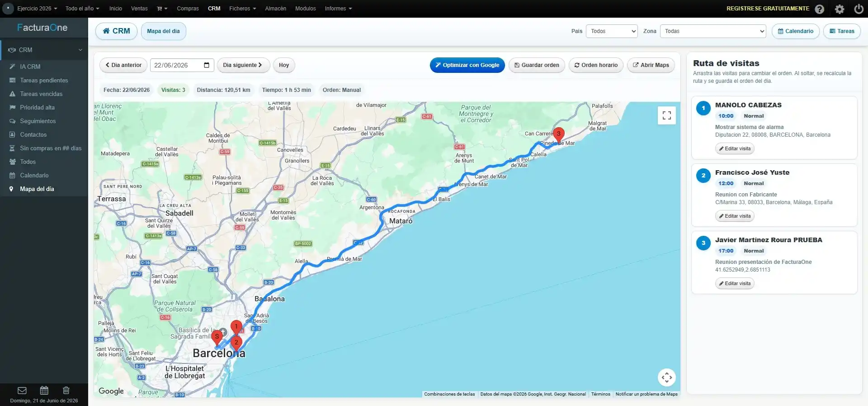868x406 pixels.
Task: Click the Google logo on map
Action: 111,391
